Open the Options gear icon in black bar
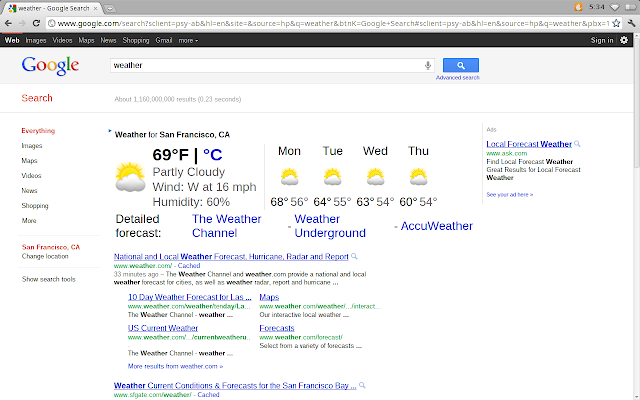 [x=624, y=40]
